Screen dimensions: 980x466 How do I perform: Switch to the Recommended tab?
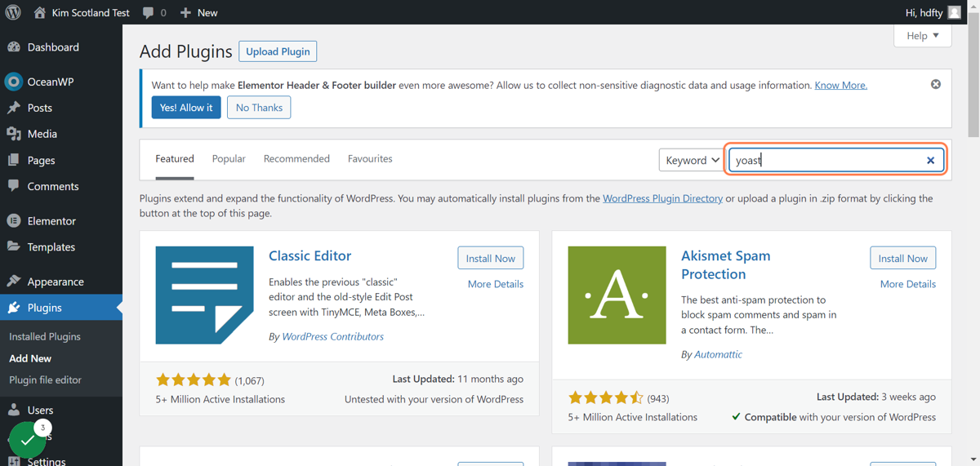point(296,158)
